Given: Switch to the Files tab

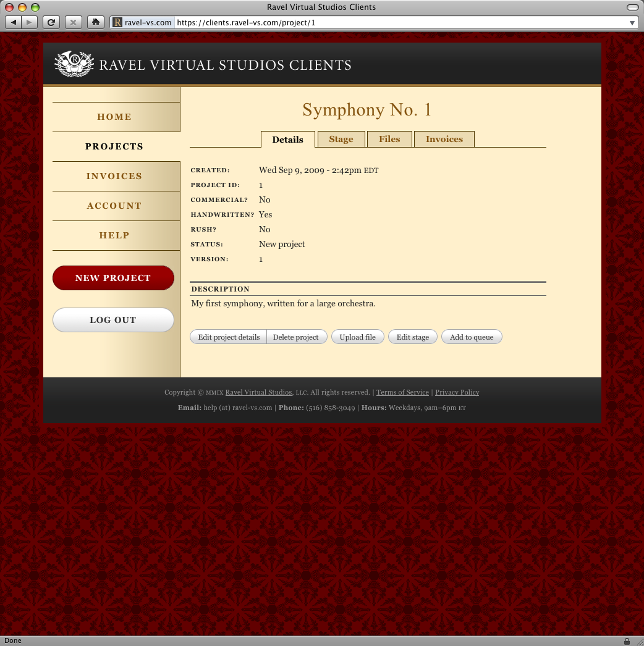Looking at the screenshot, I should coord(389,139).
